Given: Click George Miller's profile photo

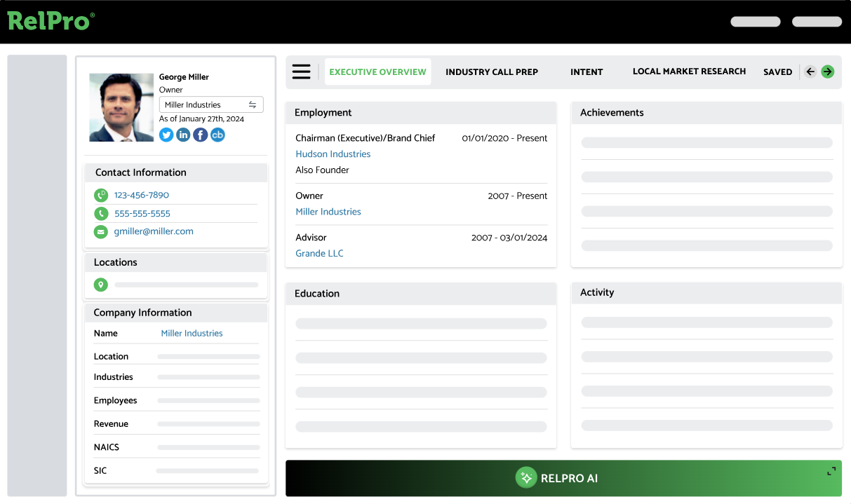Looking at the screenshot, I should pos(121,107).
